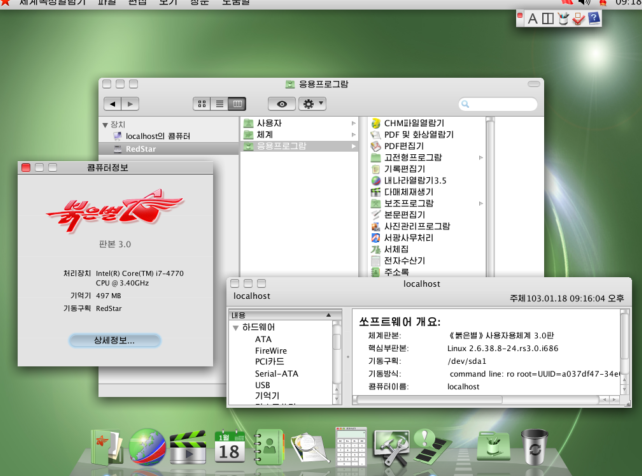Go back in the file browser window

[x=113, y=104]
